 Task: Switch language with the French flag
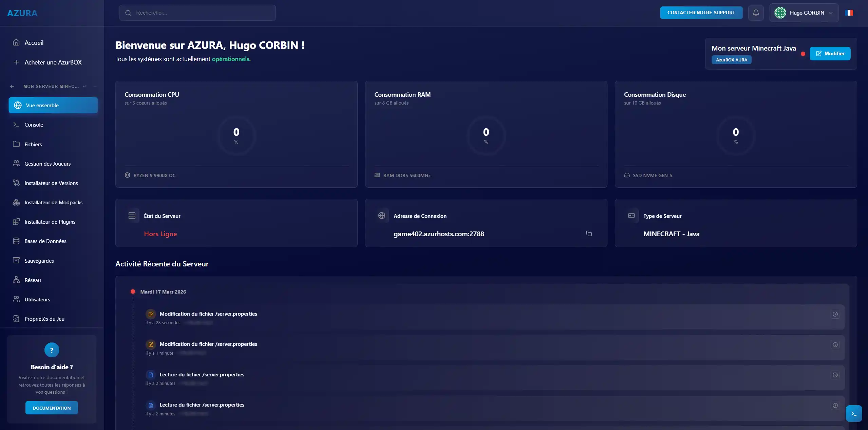849,13
